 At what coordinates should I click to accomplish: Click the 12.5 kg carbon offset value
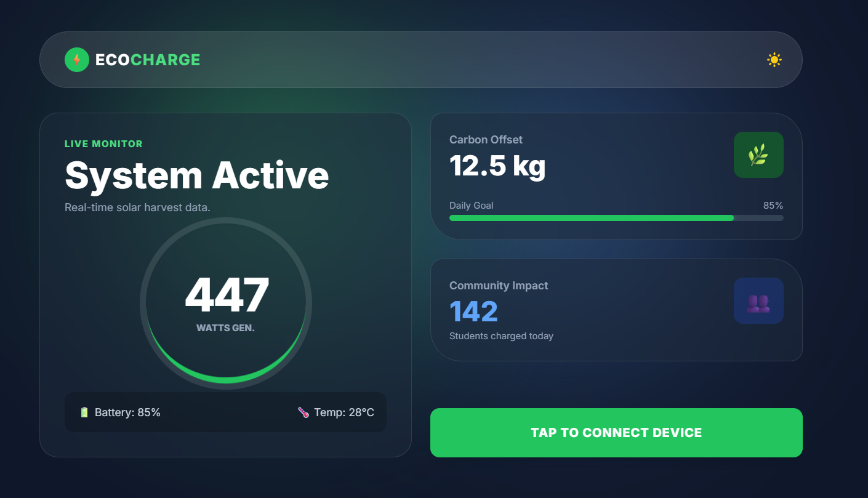coord(497,166)
